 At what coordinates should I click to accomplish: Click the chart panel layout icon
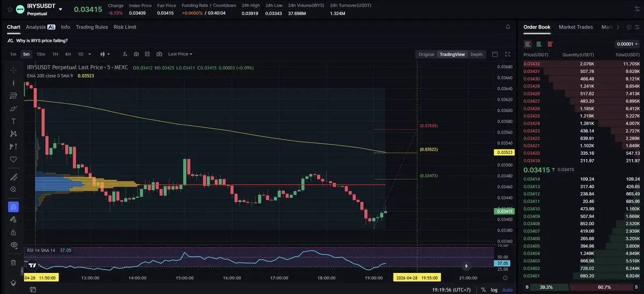pyautogui.click(x=495, y=54)
